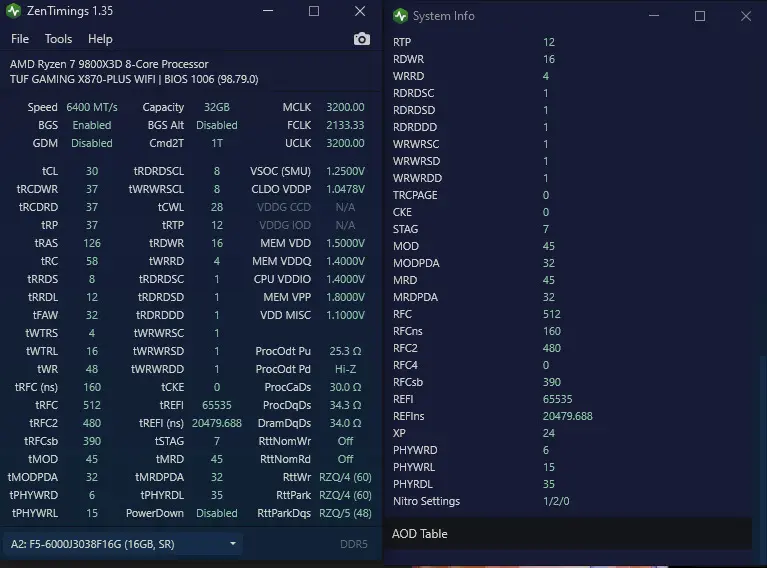Close the ZenTimings window
Viewport: 767px width, 568px height.
click(x=360, y=11)
